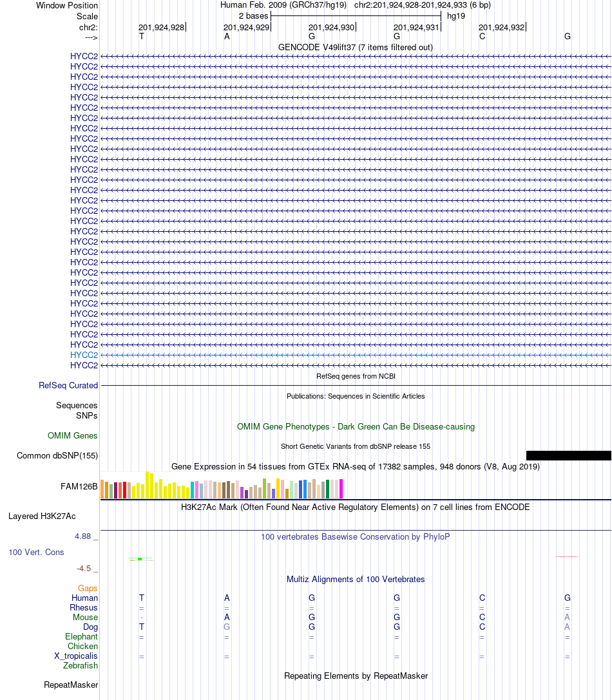Open '100 vertebrates Basewise Conservation by PhyloP' title
The image size is (612, 700).
coord(355,536)
